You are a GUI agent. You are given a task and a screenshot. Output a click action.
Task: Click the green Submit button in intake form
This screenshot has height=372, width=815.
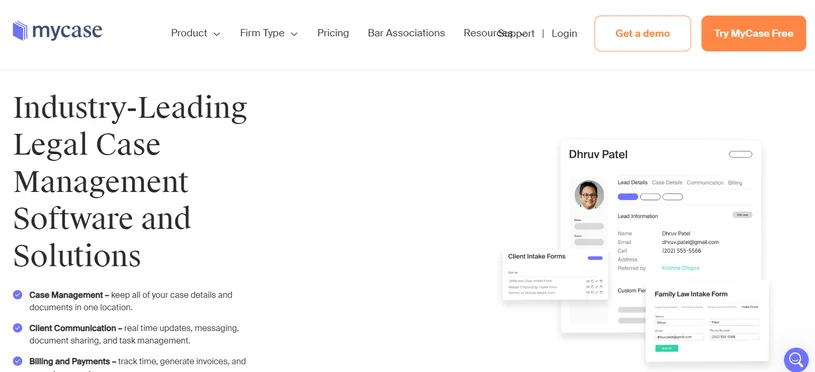tap(666, 348)
